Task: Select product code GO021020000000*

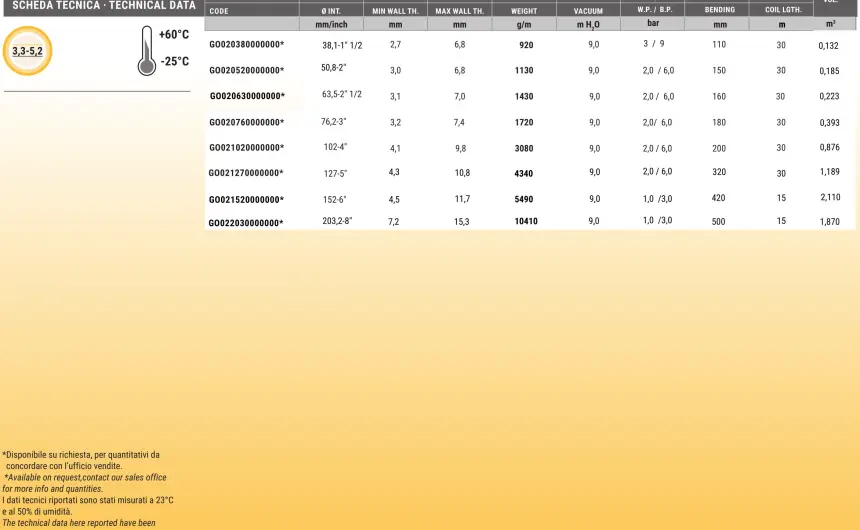Action: coord(246,148)
